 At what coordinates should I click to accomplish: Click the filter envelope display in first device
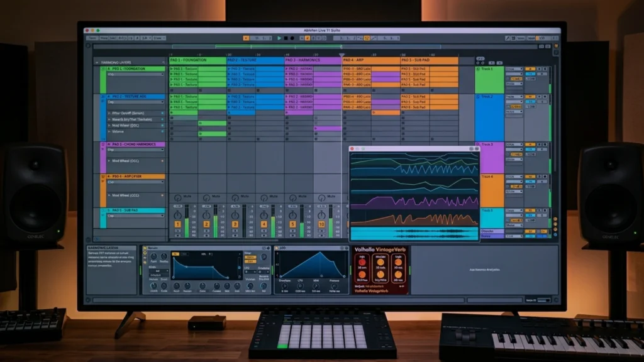click(206, 266)
